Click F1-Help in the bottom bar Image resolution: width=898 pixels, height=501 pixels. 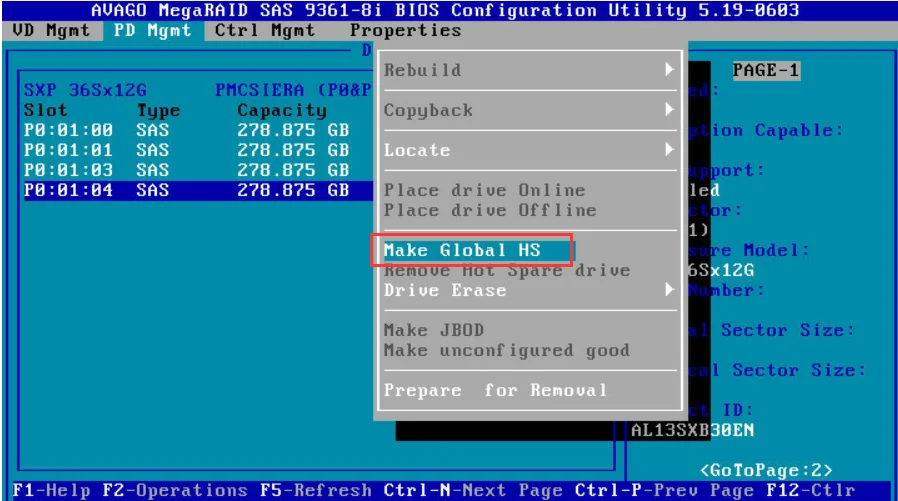click(51, 491)
